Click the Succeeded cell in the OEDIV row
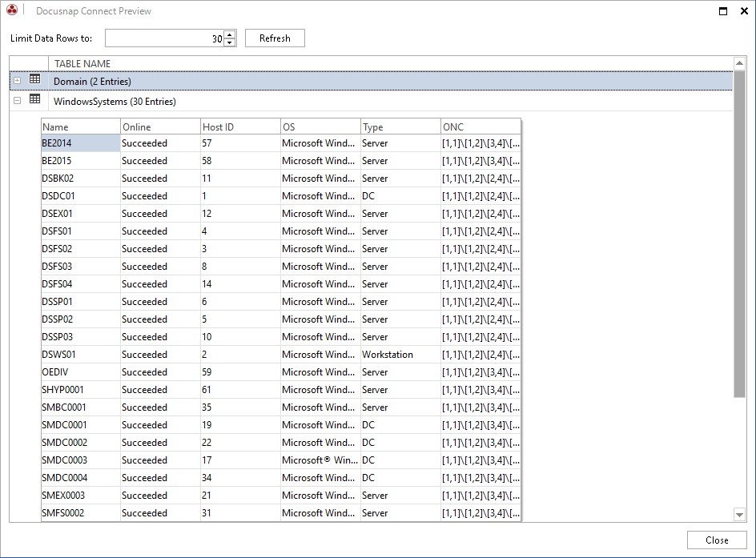The image size is (756, 558). [160, 372]
